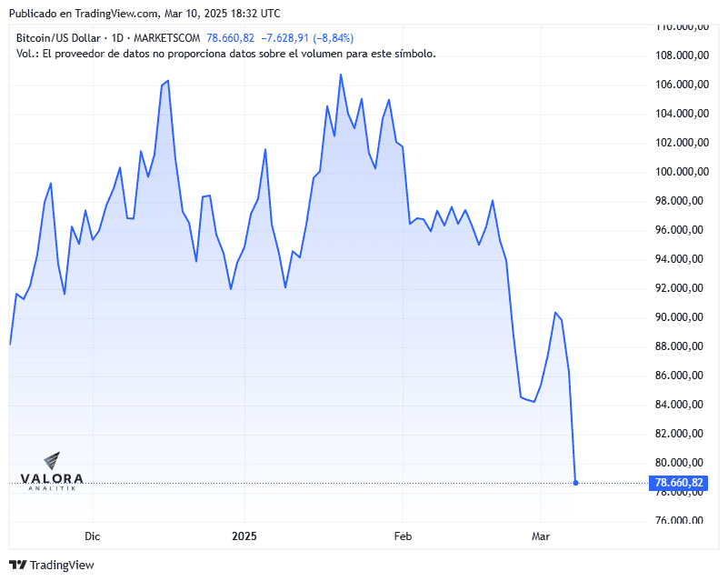
Task: Click the 98.000,00 price axis label
Action: click(x=679, y=201)
